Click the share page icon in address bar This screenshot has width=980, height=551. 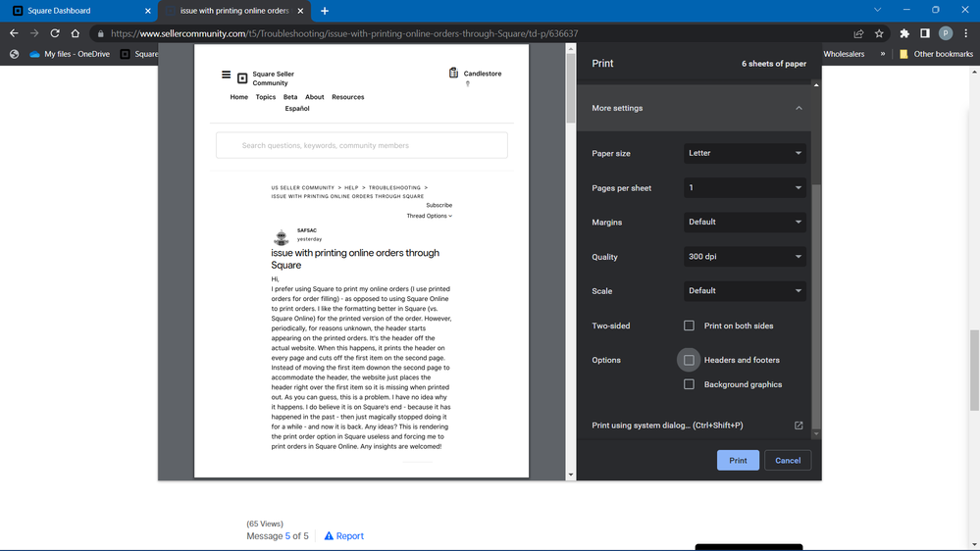point(858,33)
